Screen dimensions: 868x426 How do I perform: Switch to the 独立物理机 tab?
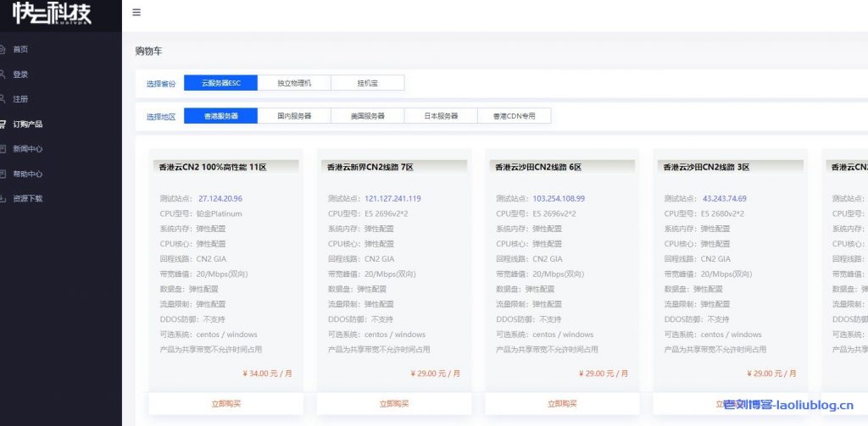click(294, 83)
